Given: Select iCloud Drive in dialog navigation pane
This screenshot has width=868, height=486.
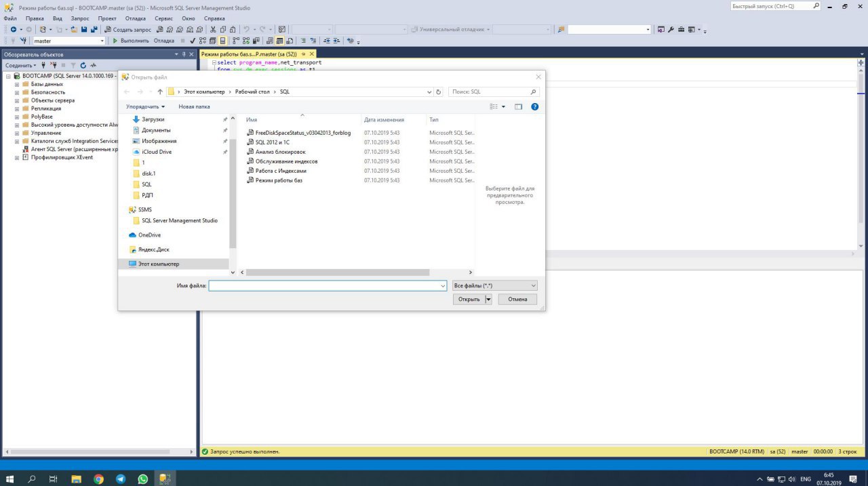Looking at the screenshot, I should 156,152.
